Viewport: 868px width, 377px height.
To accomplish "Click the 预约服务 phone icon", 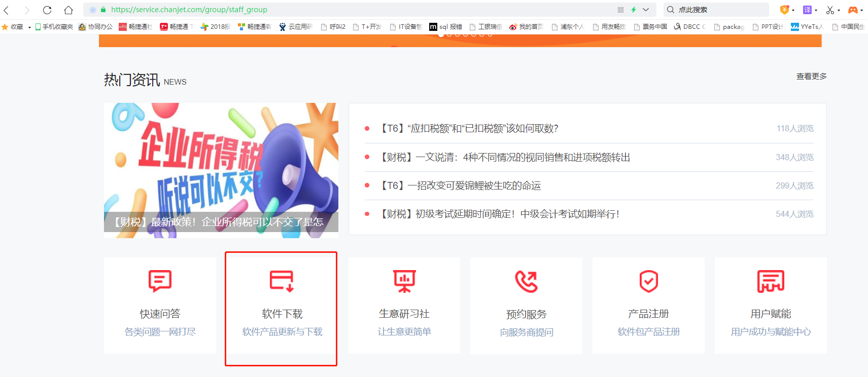I will 527,282.
